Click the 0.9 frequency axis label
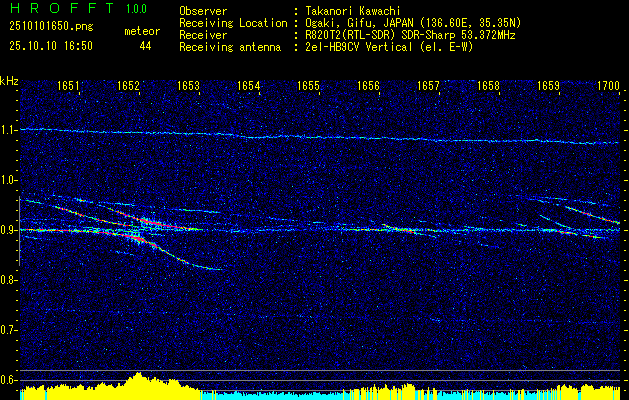The image size is (629, 400). (x=9, y=230)
